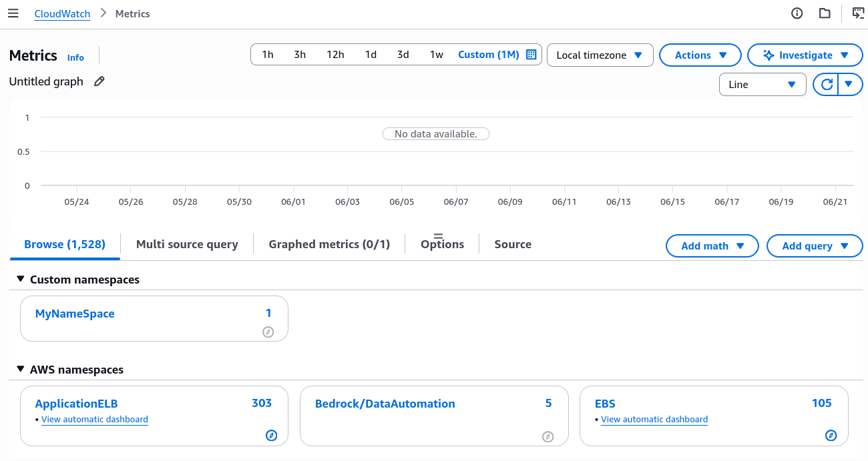Click the sparkle icon on Investigate

point(769,55)
